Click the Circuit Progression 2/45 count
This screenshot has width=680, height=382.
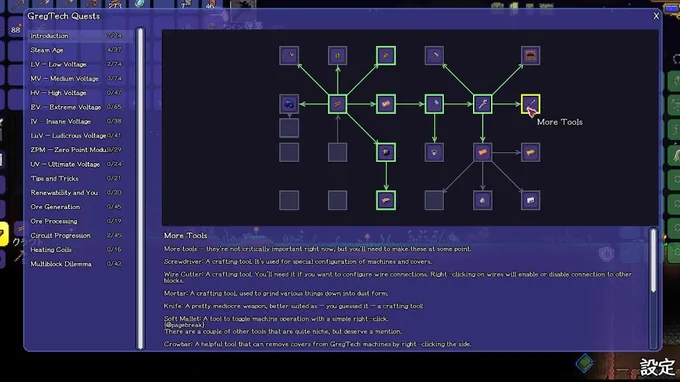[114, 235]
